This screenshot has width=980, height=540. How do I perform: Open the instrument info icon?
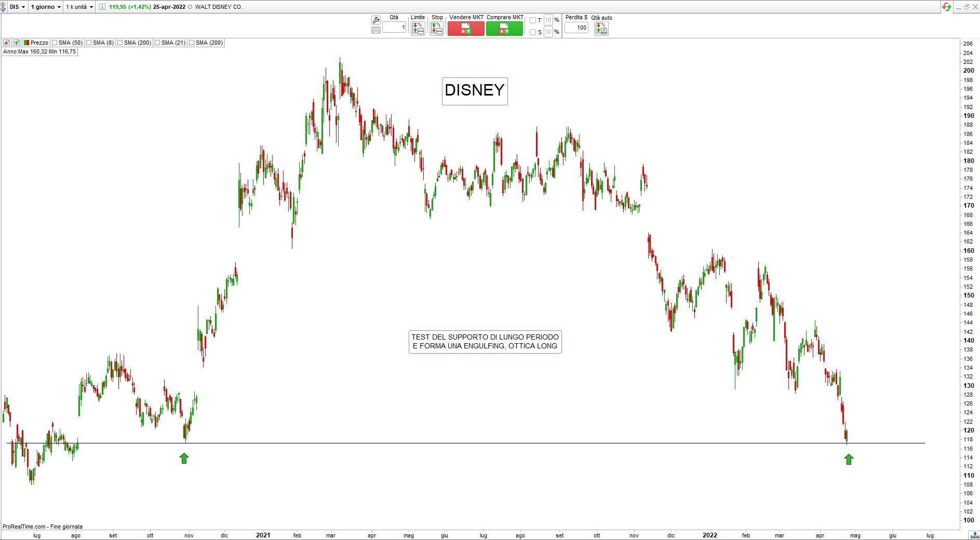tap(102, 7)
